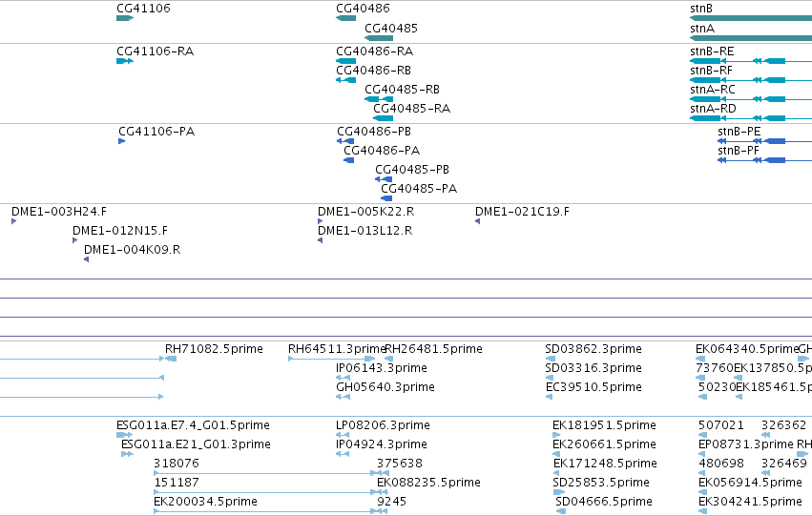This screenshot has width=812, height=516.
Task: Open the stnB-PF protein label
Action: (739, 151)
